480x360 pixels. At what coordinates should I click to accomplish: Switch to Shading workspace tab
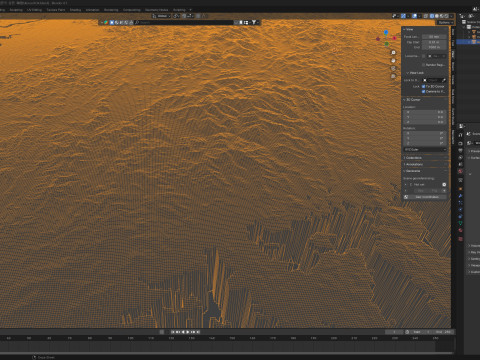(75, 10)
